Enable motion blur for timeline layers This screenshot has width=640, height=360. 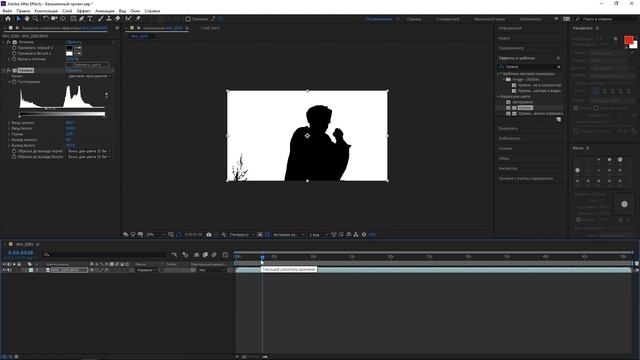tap(214, 255)
